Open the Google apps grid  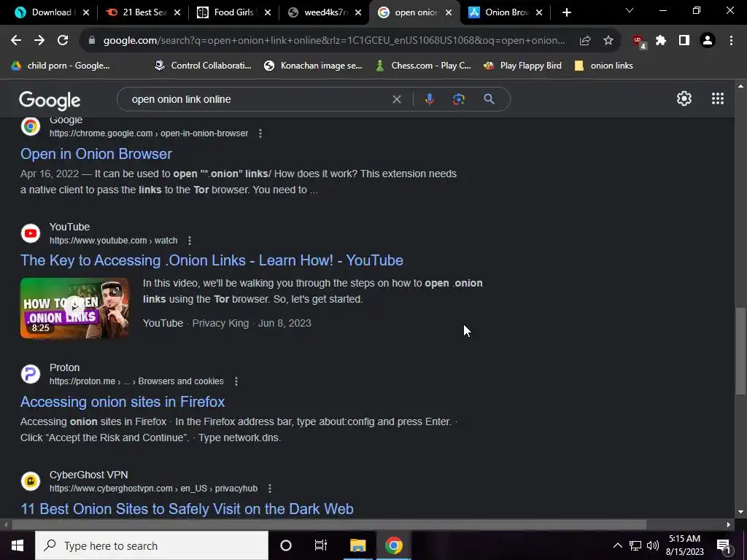718,98
